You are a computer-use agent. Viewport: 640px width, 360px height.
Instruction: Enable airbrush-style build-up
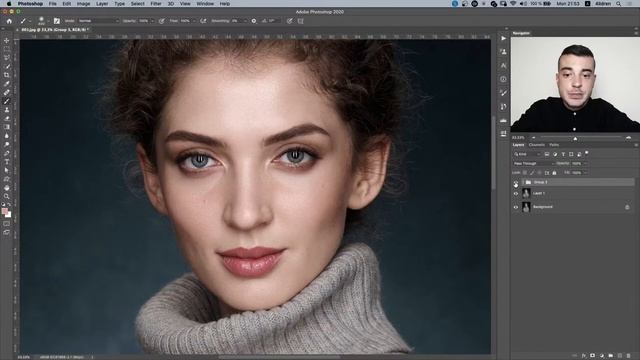pos(203,21)
